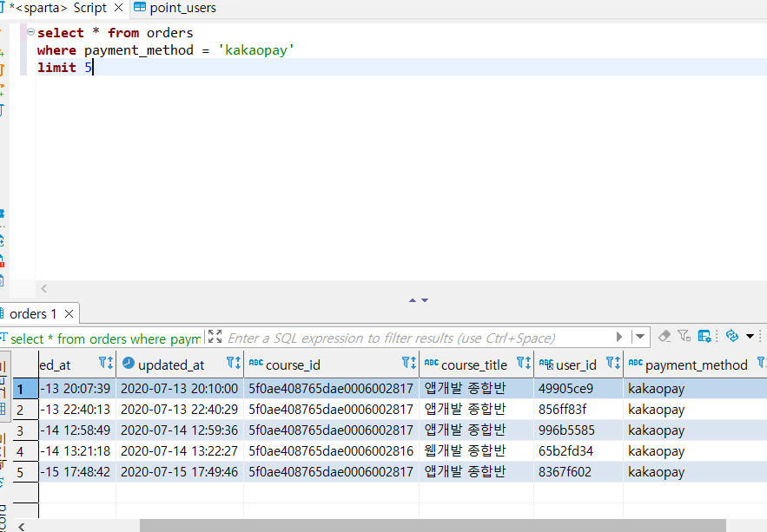
Task: Select the payment_method column header
Action: point(696,365)
